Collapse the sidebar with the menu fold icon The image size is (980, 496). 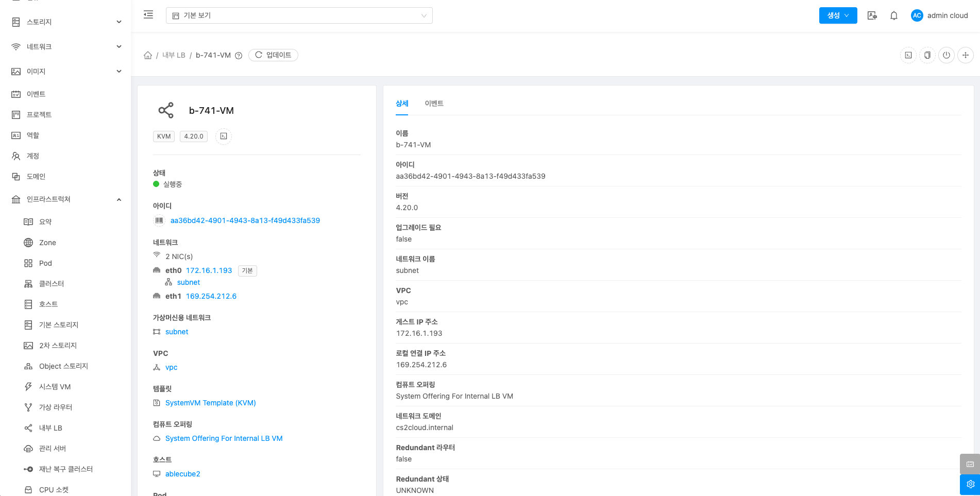148,15
